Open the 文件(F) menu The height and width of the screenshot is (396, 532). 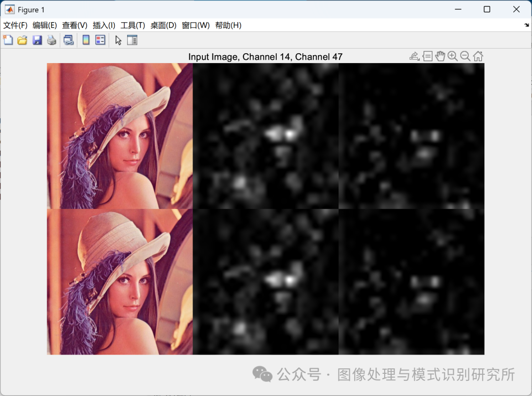click(x=15, y=26)
